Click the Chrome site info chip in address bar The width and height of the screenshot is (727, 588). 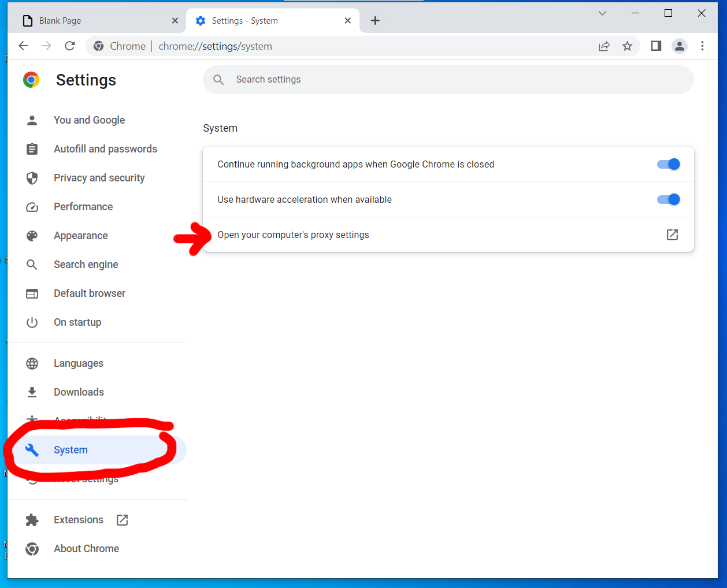120,46
